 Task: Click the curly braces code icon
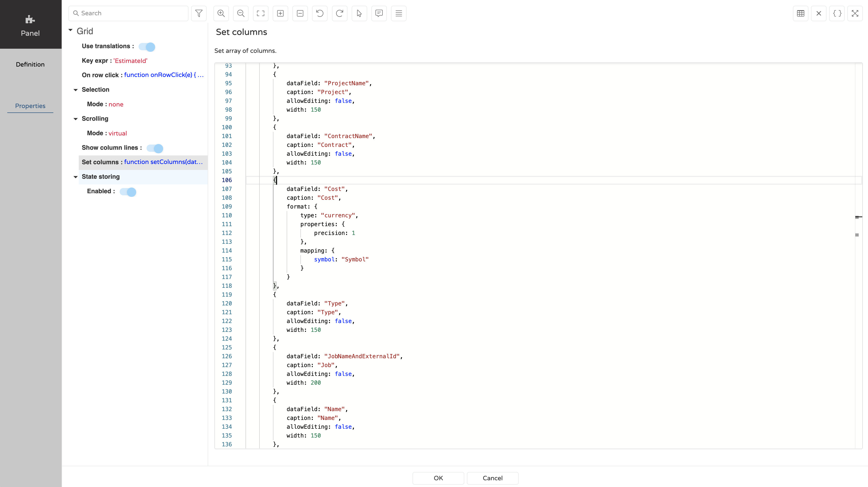coord(837,13)
